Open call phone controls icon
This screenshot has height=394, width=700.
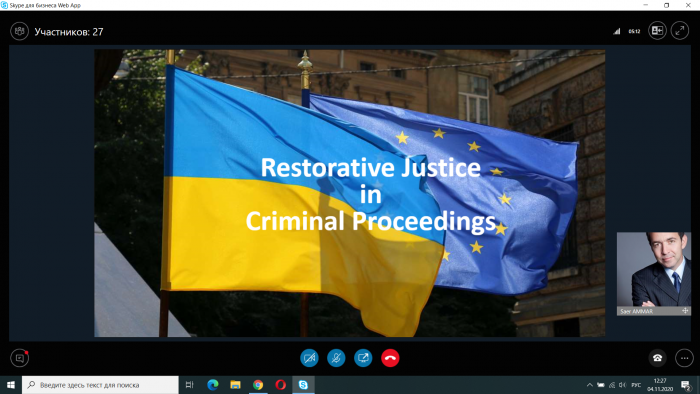[x=657, y=358]
